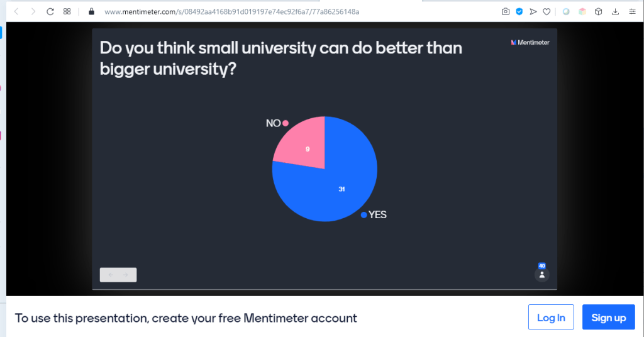Click the padlock site security icon
The image size is (644, 337).
click(x=91, y=11)
